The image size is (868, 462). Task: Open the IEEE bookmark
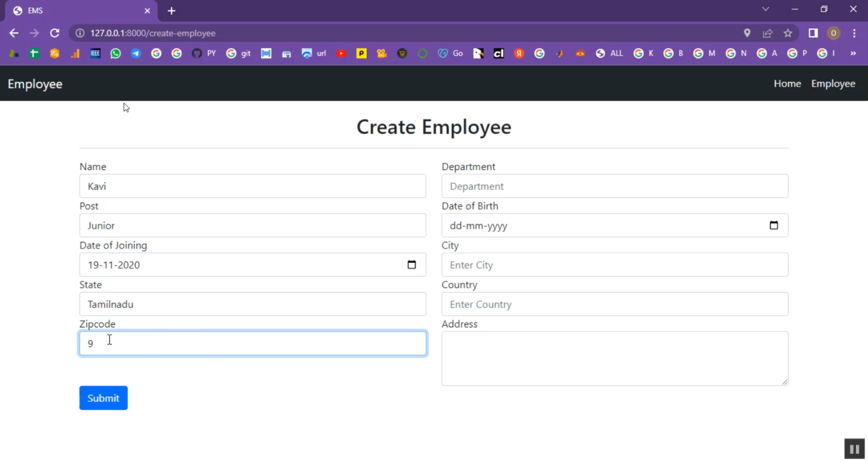(x=95, y=53)
